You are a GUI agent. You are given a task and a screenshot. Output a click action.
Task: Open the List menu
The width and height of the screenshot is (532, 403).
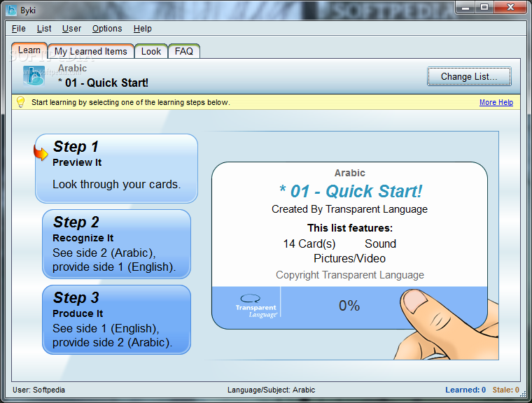pyautogui.click(x=44, y=29)
